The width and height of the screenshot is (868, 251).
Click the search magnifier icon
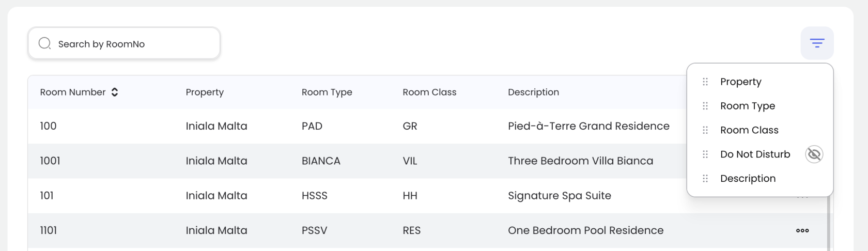[45, 43]
